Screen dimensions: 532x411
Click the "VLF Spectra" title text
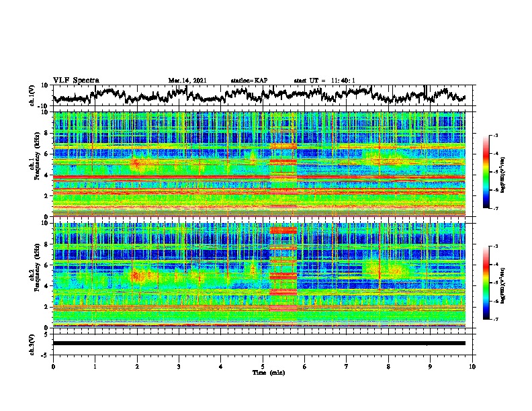(76, 81)
